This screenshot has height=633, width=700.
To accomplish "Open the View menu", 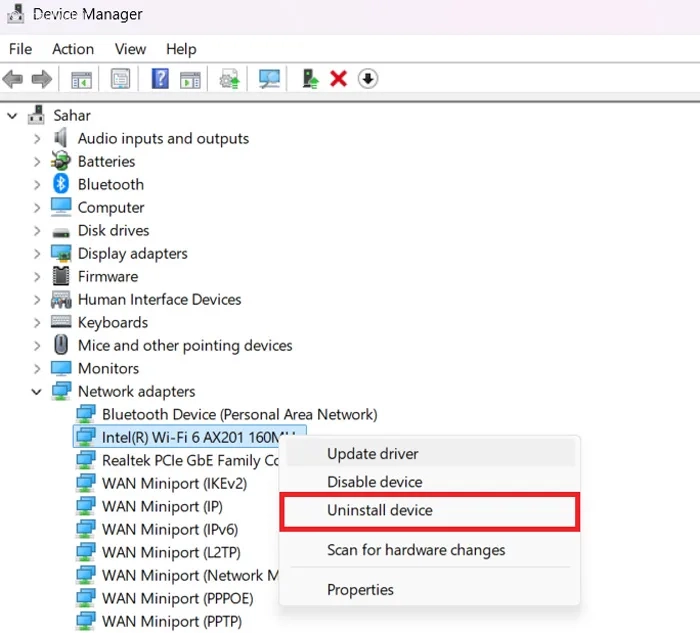I will [130, 49].
